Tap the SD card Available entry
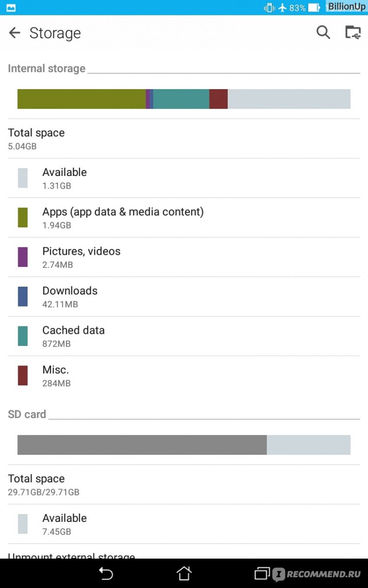Image resolution: width=368 pixels, height=588 pixels. [184, 524]
